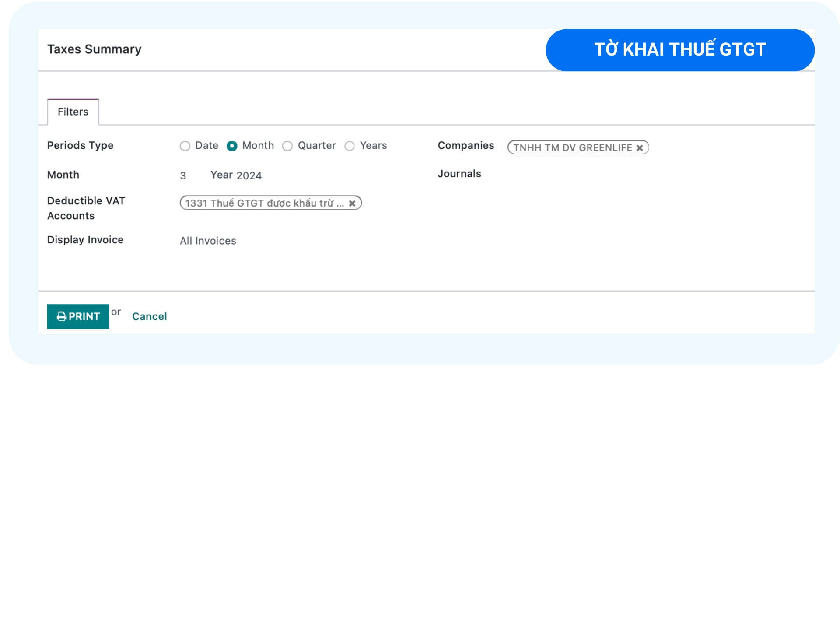Select the Date period type radio

click(x=185, y=146)
